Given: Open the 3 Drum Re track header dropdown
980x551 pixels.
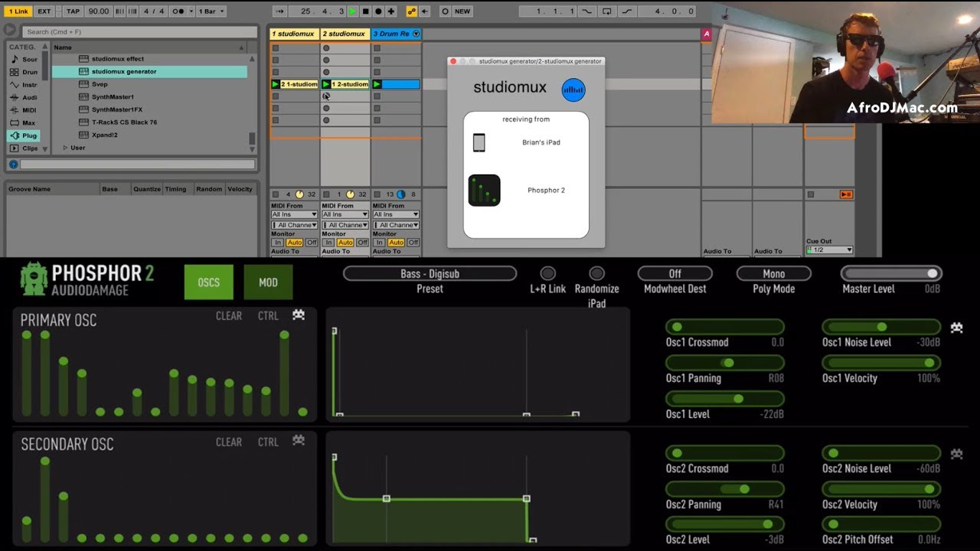Looking at the screenshot, I should (x=416, y=34).
